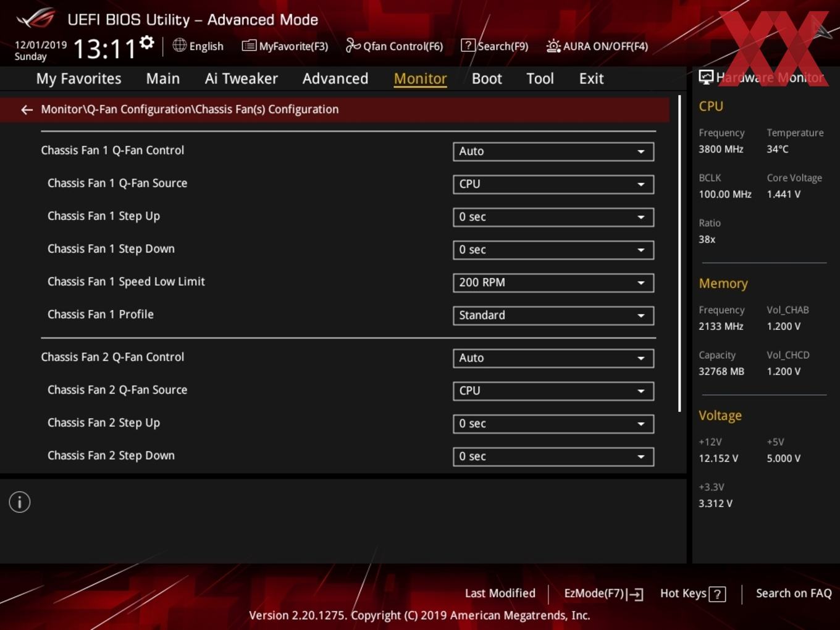Viewport: 840px width, 630px height.
Task: Click the memory capacity value 32768 MB
Action: pyautogui.click(x=721, y=371)
